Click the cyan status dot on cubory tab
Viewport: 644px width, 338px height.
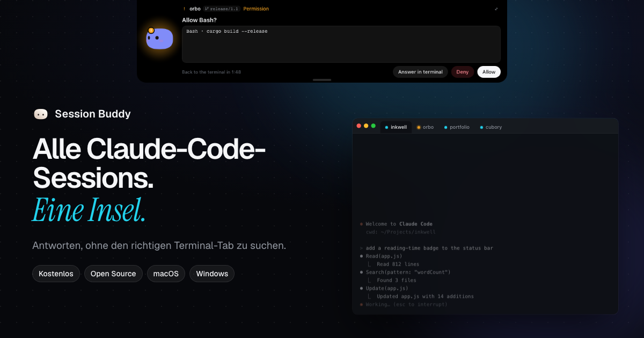coord(481,127)
